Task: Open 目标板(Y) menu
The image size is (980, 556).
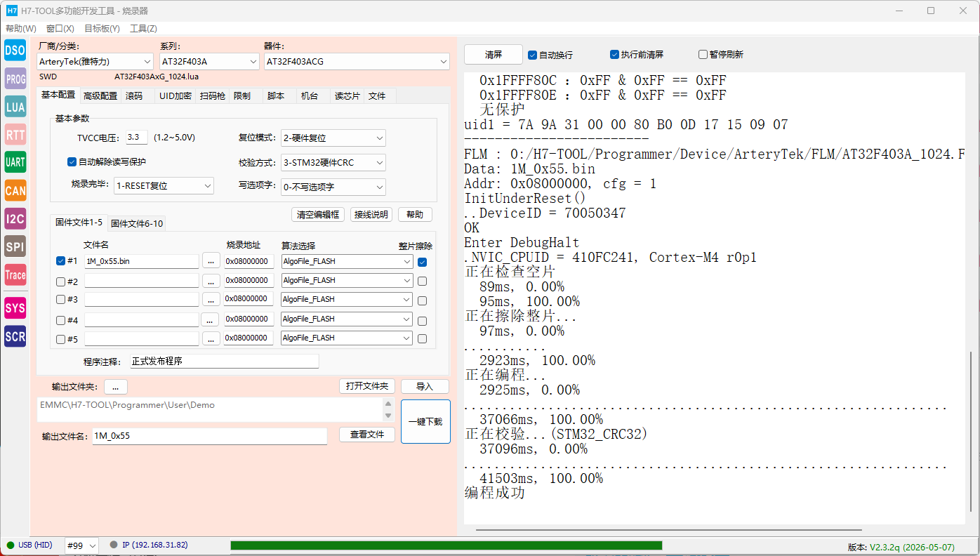Action: 102,29
